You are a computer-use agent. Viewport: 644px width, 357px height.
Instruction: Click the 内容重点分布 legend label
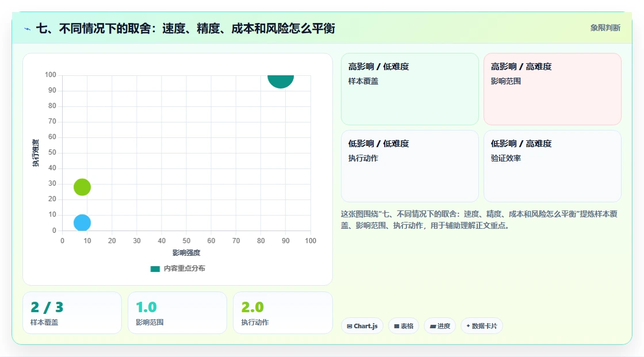tap(185, 268)
